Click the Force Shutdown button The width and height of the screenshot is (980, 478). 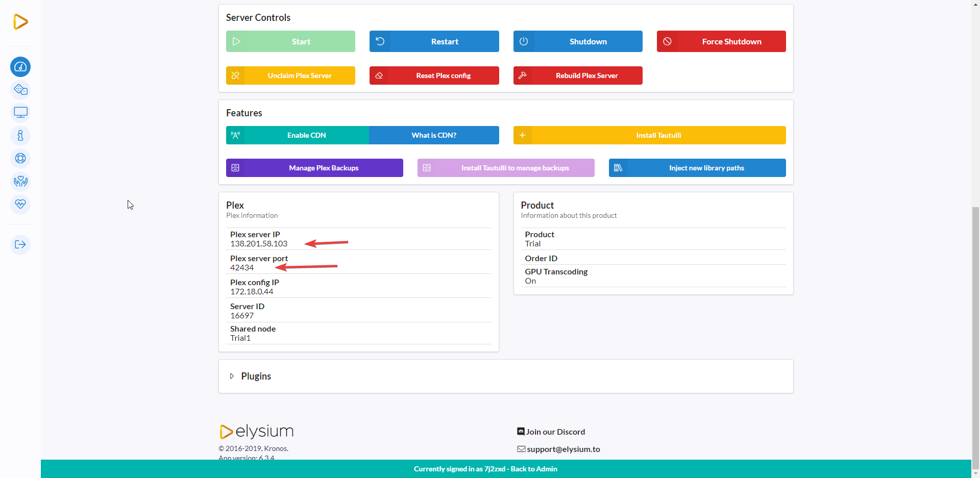click(x=721, y=41)
